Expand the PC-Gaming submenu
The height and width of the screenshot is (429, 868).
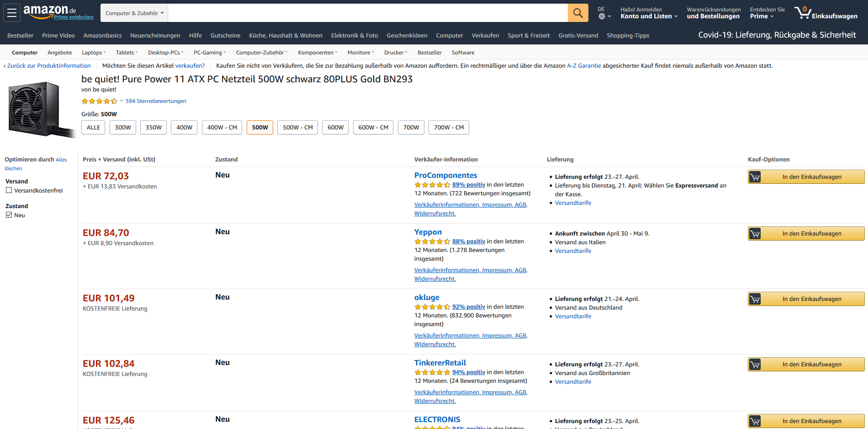click(210, 53)
